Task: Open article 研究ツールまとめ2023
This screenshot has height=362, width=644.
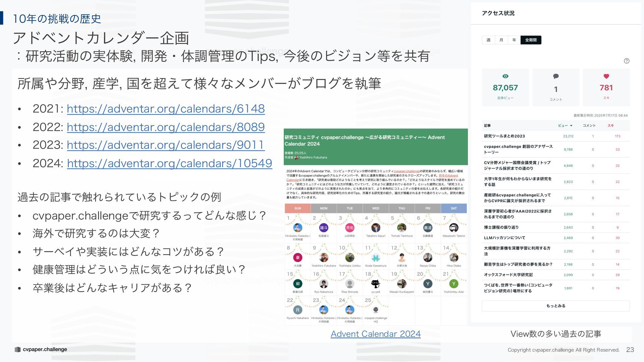Action: (x=504, y=136)
